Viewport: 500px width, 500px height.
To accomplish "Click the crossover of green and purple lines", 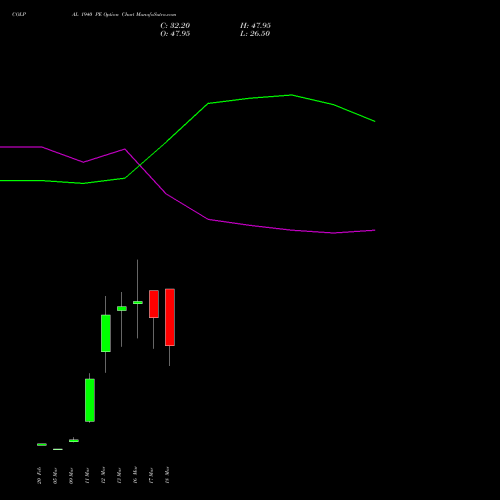I will [x=139, y=165].
